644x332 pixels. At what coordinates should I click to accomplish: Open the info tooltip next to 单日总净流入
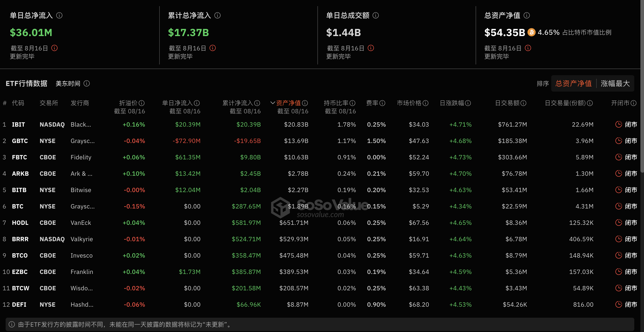click(59, 15)
